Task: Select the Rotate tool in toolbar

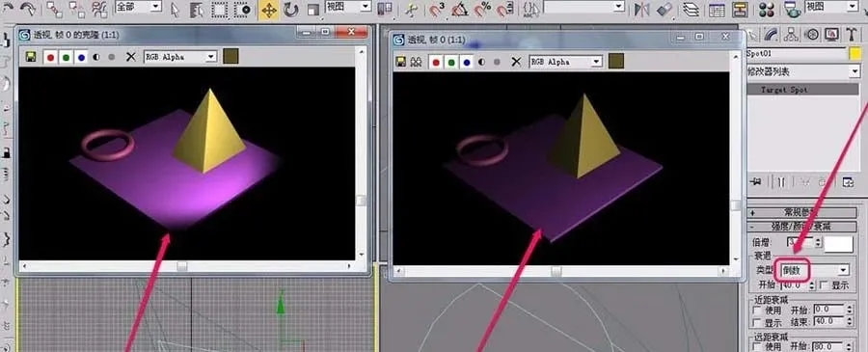Action: tap(291, 10)
